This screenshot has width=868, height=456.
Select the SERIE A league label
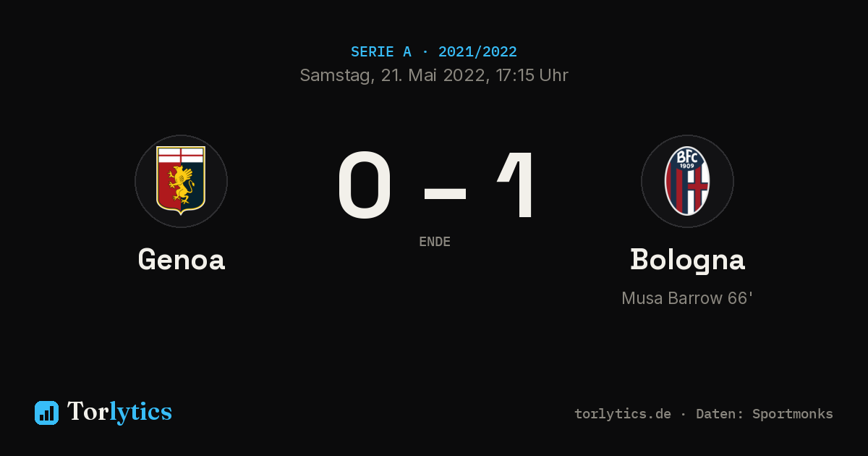pyautogui.click(x=381, y=52)
